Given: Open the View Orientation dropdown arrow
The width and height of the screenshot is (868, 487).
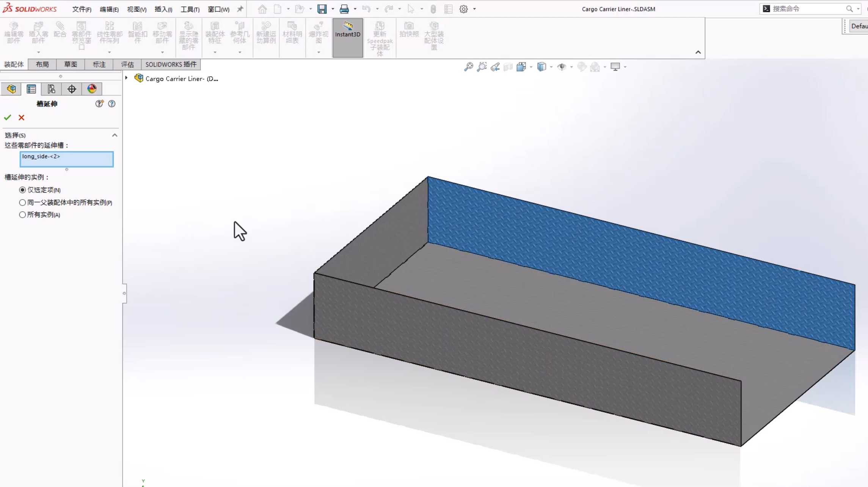Looking at the screenshot, I should (x=531, y=67).
